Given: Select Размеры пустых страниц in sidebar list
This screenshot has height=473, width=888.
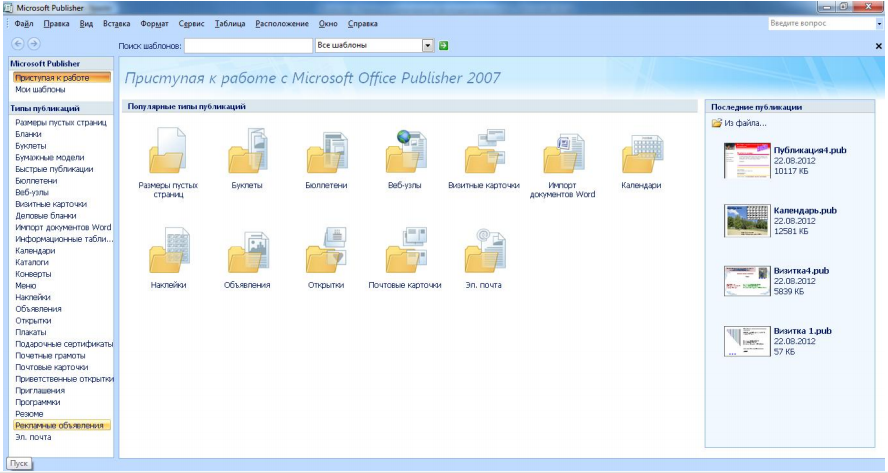Looking at the screenshot, I should (x=61, y=122).
